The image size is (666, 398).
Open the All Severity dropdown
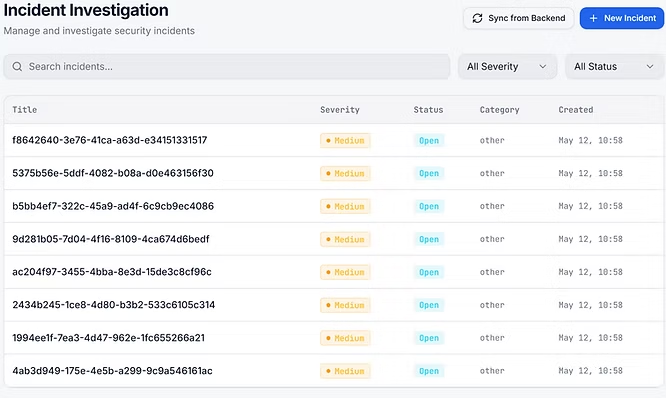tap(507, 67)
